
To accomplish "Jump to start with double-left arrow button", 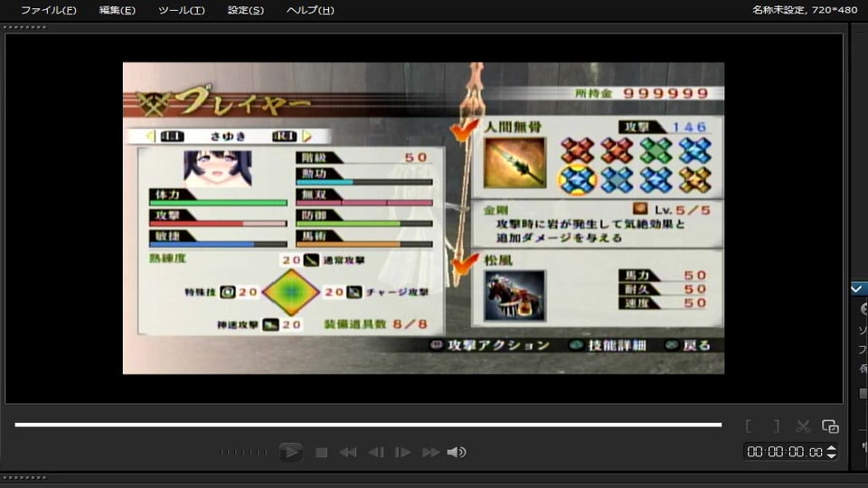I will point(347,453).
